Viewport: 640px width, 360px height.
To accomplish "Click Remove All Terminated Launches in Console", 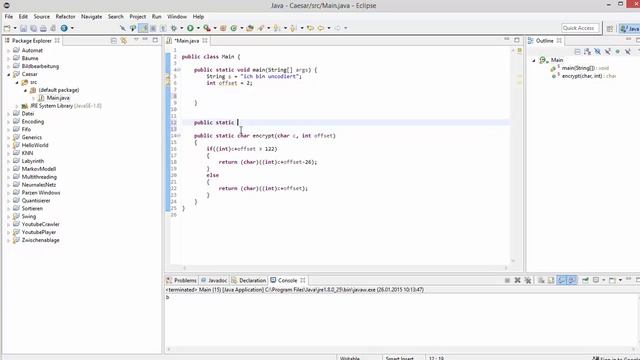I will 528,280.
